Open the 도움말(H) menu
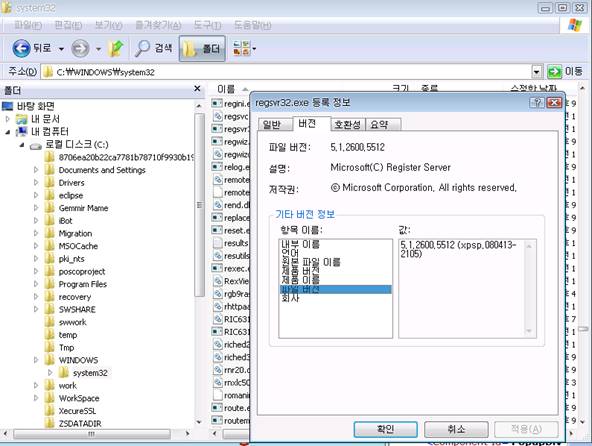 click(253, 25)
